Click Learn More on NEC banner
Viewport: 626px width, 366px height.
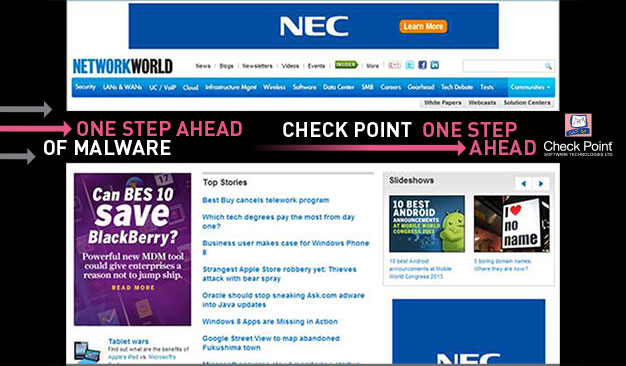(423, 27)
